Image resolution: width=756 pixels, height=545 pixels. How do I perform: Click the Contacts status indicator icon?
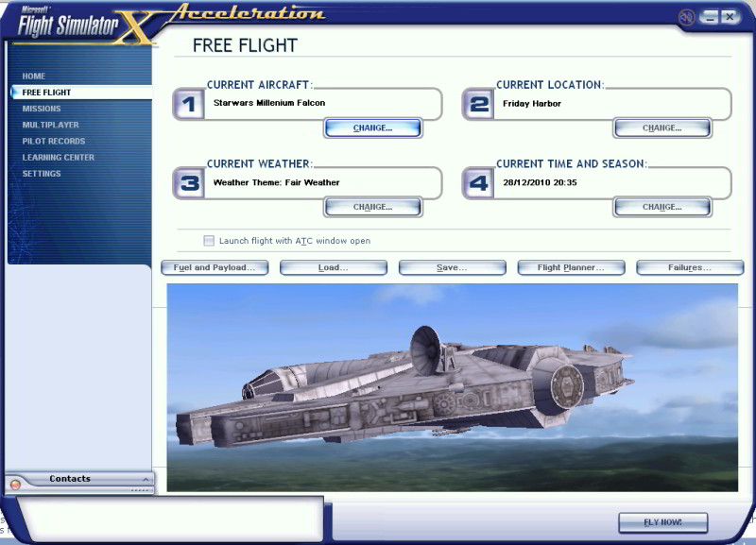[x=15, y=485]
